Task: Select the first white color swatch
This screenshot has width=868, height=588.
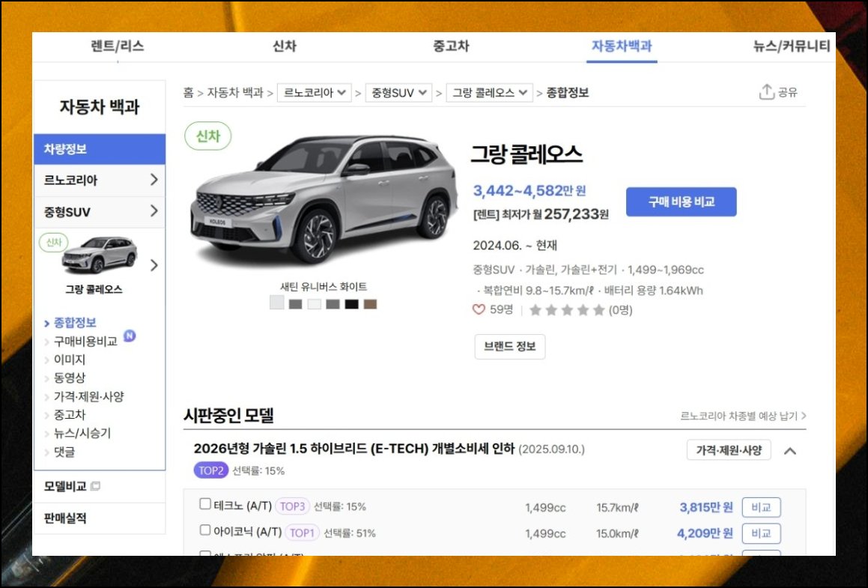Action: point(277,303)
